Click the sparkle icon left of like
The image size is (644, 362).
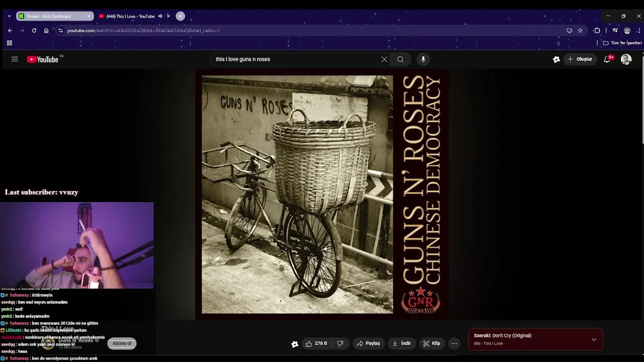(295, 344)
